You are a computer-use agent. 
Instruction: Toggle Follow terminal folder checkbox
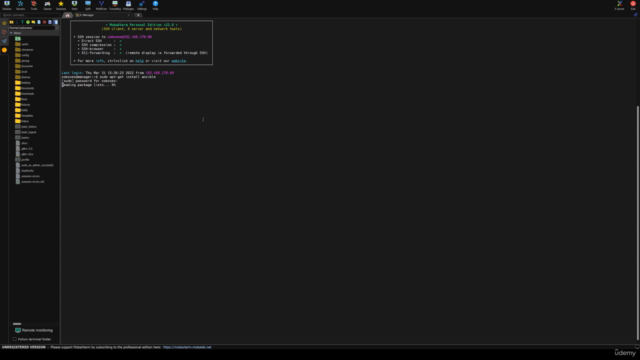(x=15, y=339)
